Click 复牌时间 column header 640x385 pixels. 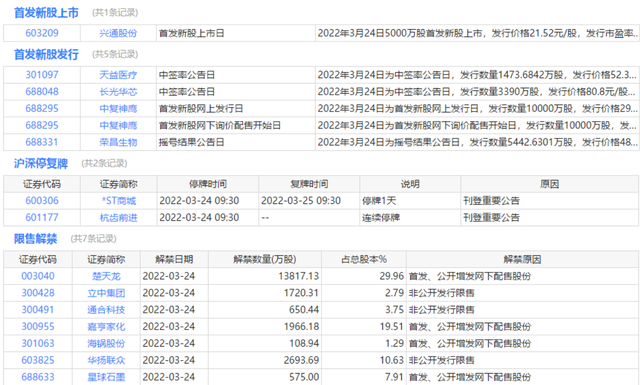pos(309,184)
